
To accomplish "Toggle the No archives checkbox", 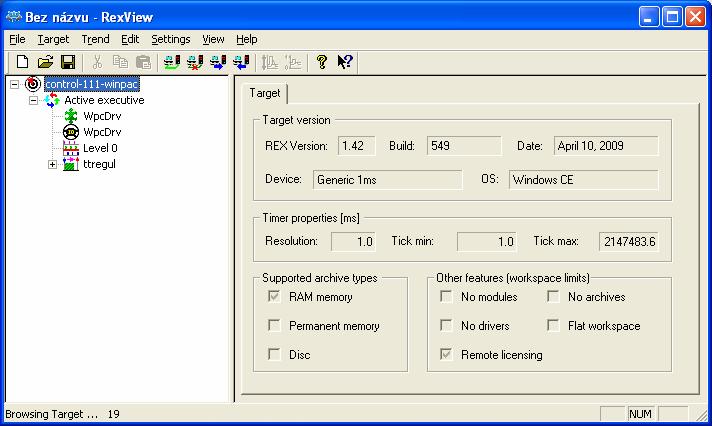I will point(553,297).
